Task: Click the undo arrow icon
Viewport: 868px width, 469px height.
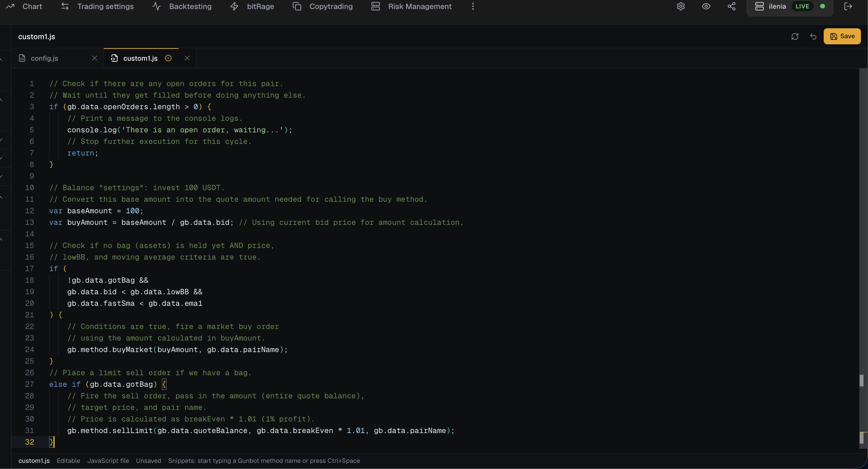Action: (x=813, y=36)
